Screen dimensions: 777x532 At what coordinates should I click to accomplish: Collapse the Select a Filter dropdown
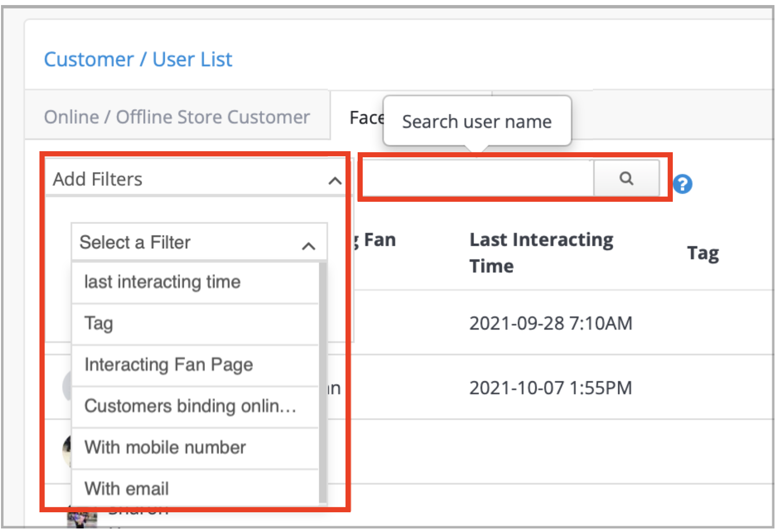(x=309, y=246)
